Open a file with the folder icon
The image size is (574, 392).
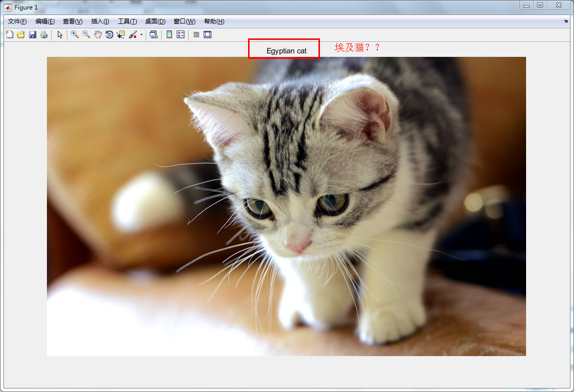click(21, 34)
